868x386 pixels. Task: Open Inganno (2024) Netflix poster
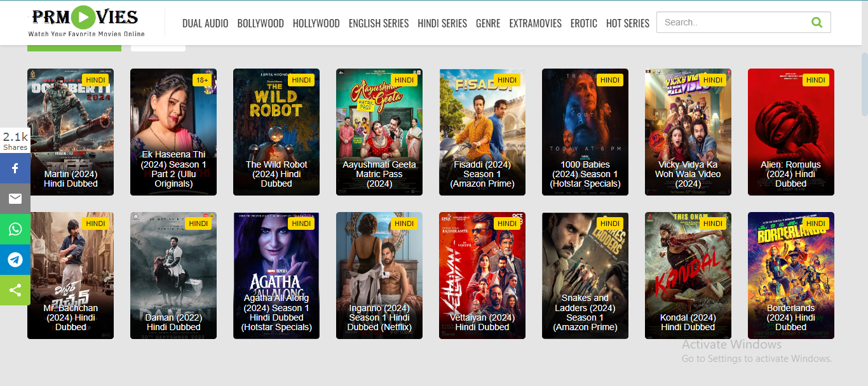(x=379, y=276)
